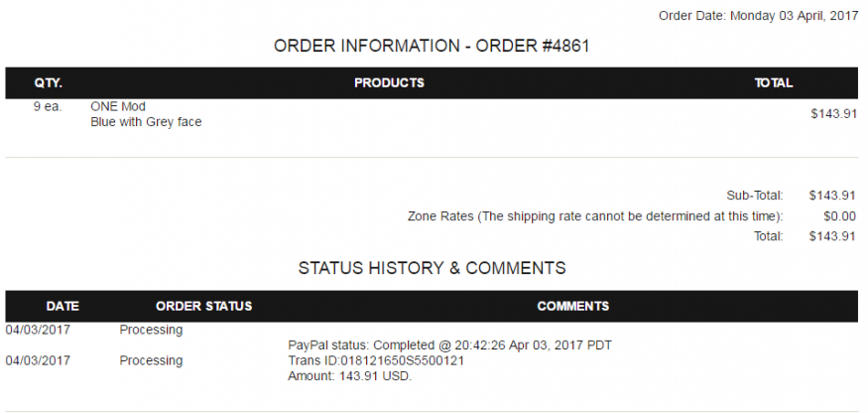
Task: Click the 9 ea. quantity
Action: click(48, 106)
